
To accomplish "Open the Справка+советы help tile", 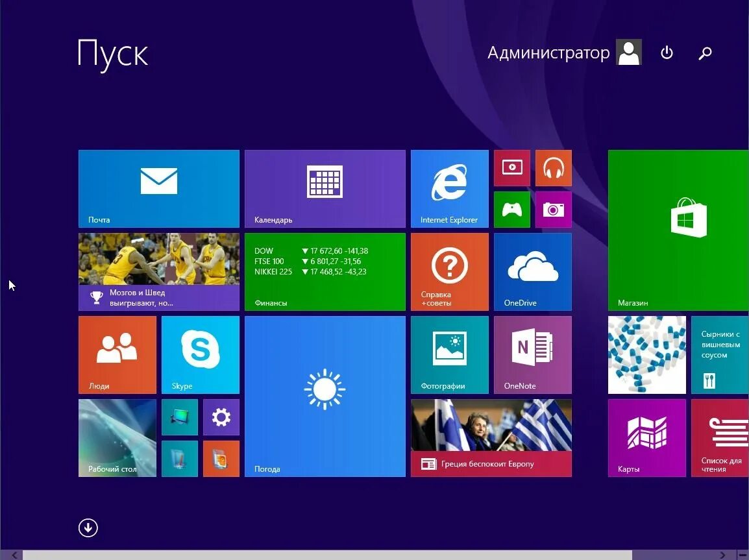I will pos(450,272).
